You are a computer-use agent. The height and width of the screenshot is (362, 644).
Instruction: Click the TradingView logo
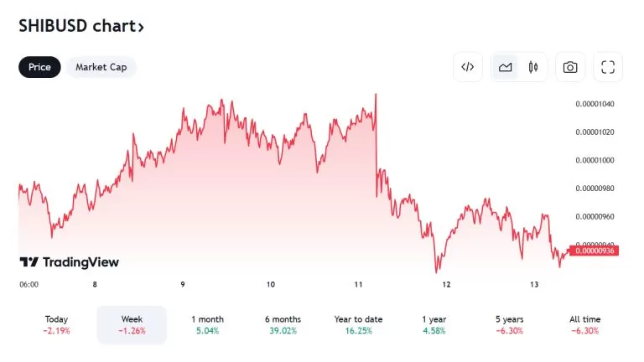(70, 262)
